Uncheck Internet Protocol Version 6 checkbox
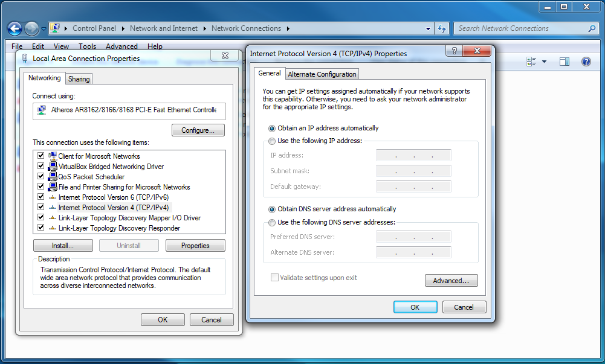Image resolution: width=605 pixels, height=364 pixels. coord(40,197)
